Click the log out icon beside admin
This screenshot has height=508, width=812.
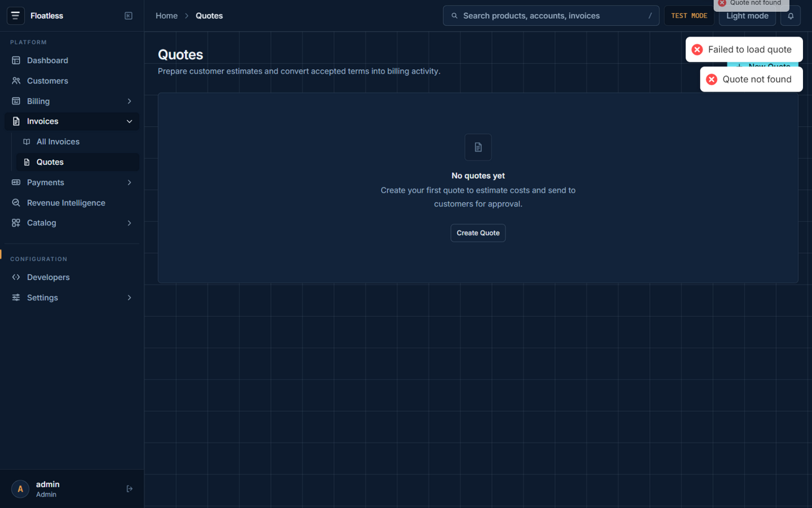tap(129, 489)
